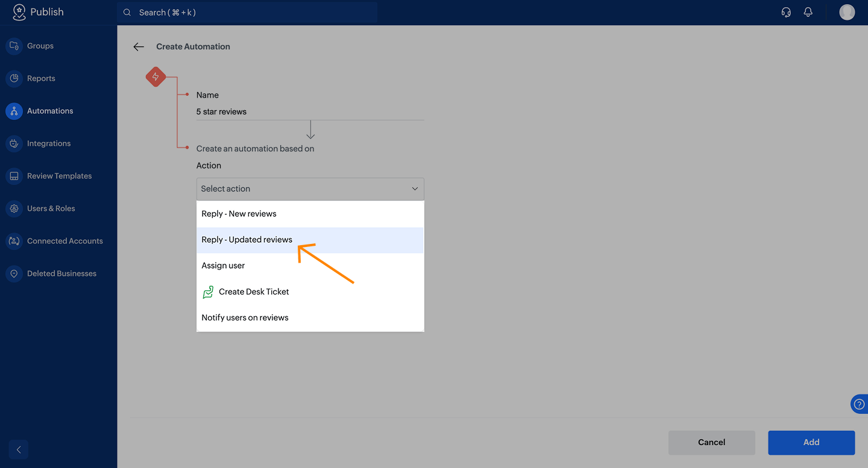
Task: Click the Review Templates icon
Action: [x=14, y=176]
